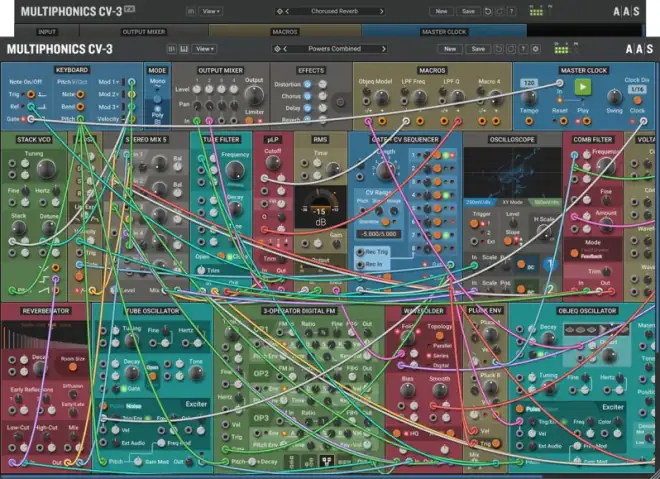This screenshot has height=479, width=660.
Task: Open the Clock Div 1/16 selector
Action: tap(637, 89)
